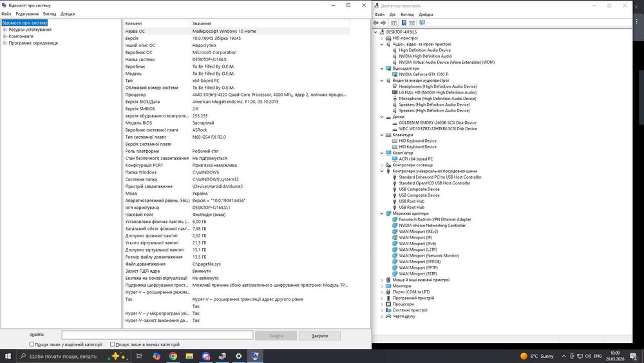Collapse the Диски category
The height and width of the screenshot is (363, 644).
click(x=382, y=117)
